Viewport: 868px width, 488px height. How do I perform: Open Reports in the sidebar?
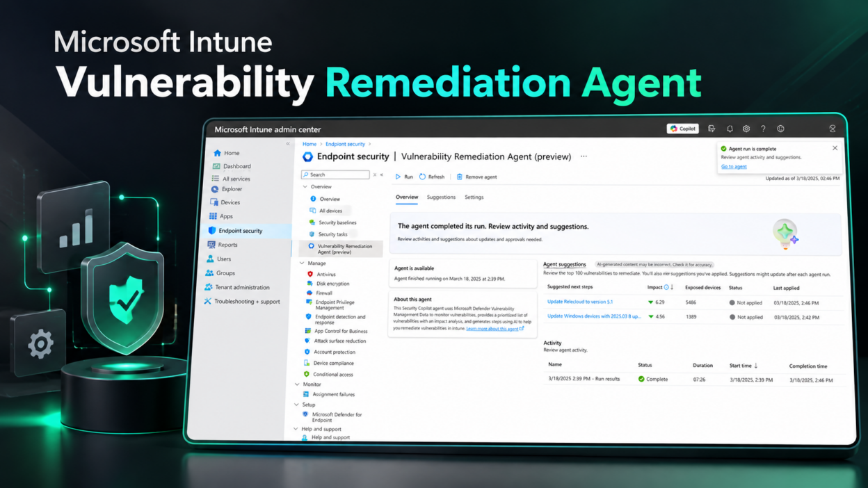point(223,245)
